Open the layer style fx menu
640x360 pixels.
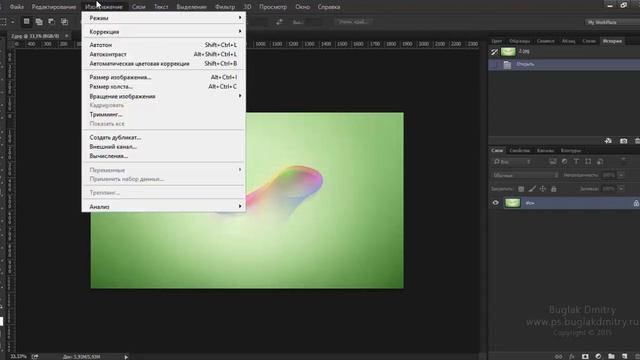571,356
